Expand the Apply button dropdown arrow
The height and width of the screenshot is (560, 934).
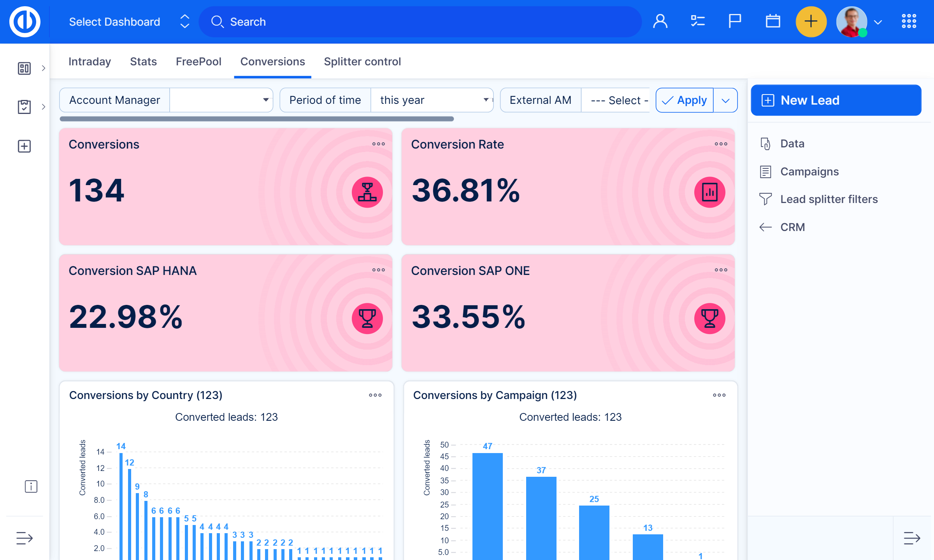(x=725, y=101)
